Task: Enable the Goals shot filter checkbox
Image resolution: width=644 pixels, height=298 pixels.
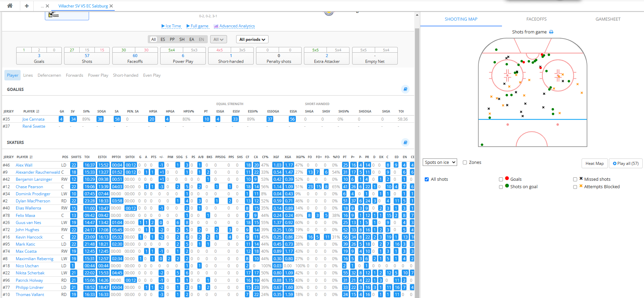Action: (x=501, y=179)
